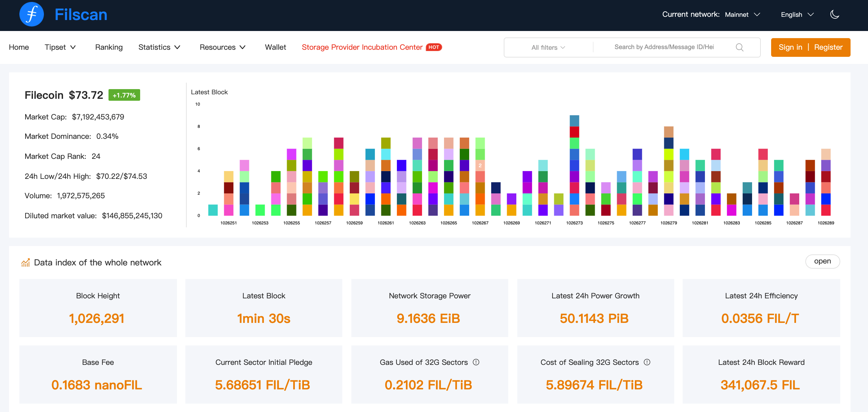
Task: Toggle dark mode moon icon
Action: point(834,15)
